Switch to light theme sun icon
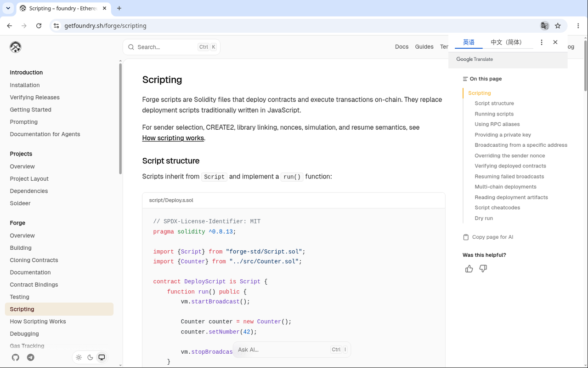The width and height of the screenshot is (588, 368). pos(79,357)
